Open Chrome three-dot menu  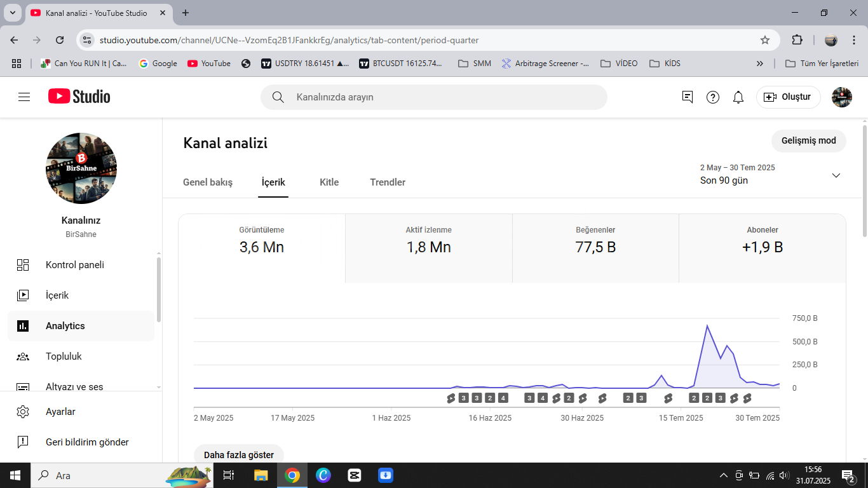point(853,40)
